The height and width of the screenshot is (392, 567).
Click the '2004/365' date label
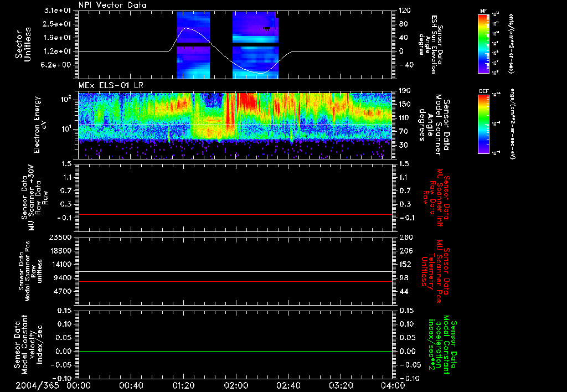[x=37, y=385]
